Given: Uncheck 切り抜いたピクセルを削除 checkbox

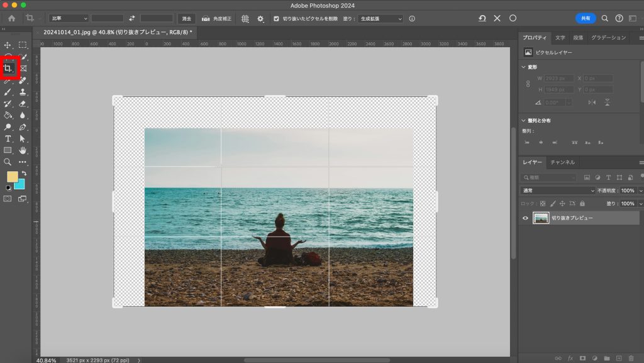Looking at the screenshot, I should click(276, 19).
